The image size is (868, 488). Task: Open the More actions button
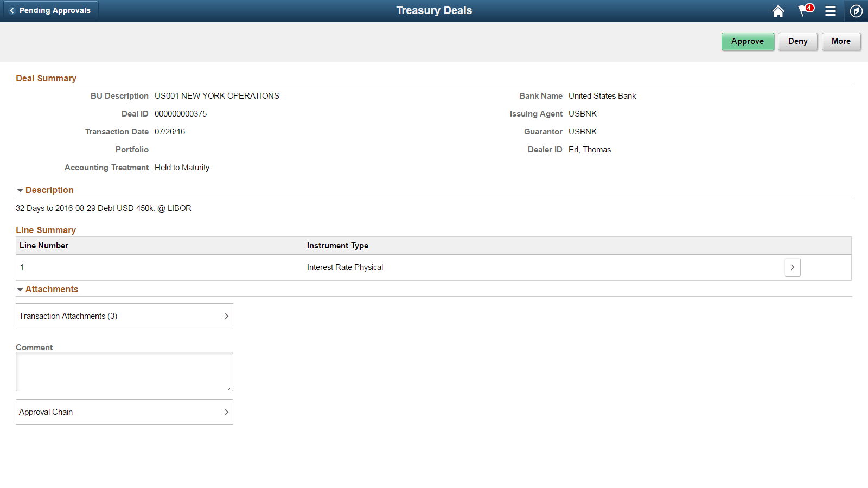(841, 41)
